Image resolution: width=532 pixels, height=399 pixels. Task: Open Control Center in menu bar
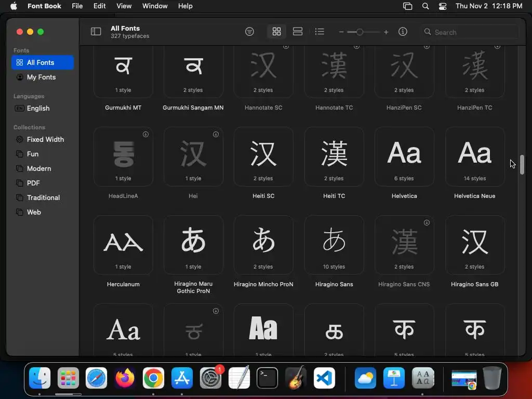[x=443, y=6]
